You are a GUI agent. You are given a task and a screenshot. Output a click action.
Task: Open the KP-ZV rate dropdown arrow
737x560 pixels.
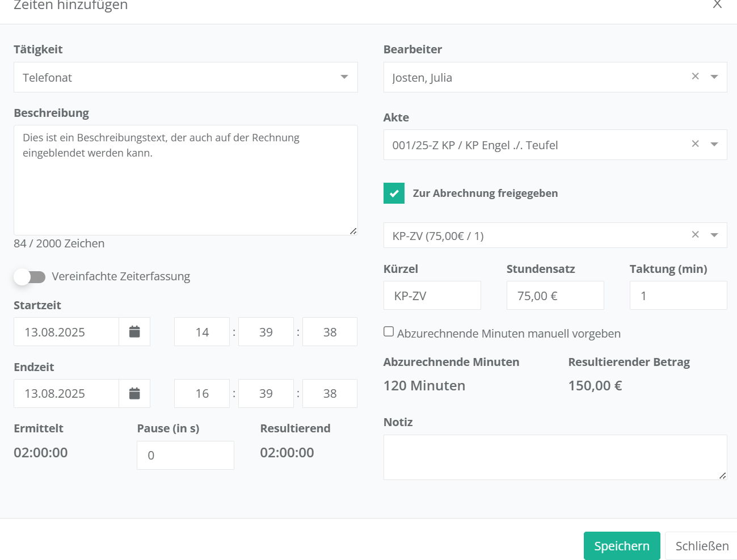pos(714,235)
